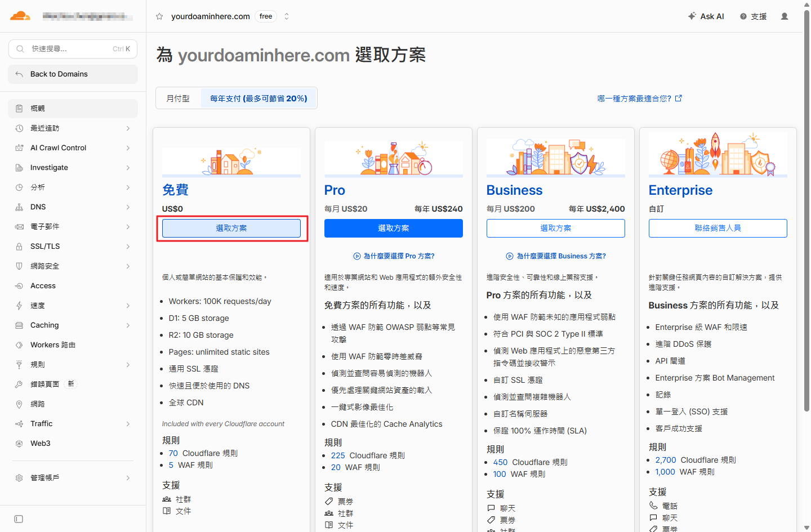Expand the 電子郵件 chevron

(128, 227)
